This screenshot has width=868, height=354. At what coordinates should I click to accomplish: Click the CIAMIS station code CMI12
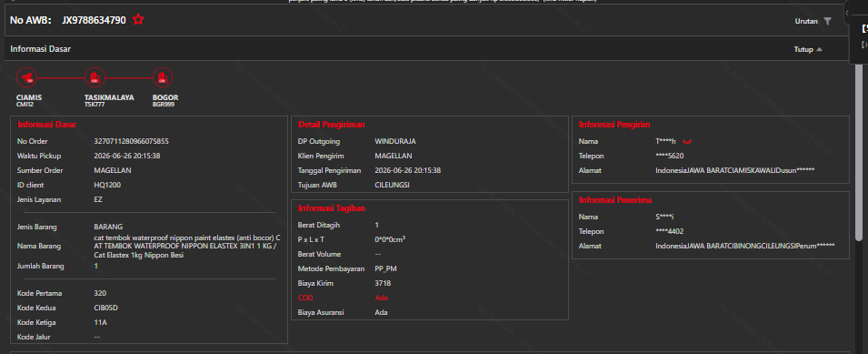point(25,104)
